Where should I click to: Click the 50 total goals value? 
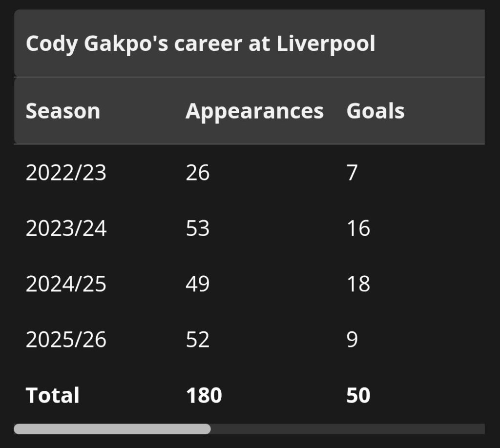pyautogui.click(x=358, y=395)
